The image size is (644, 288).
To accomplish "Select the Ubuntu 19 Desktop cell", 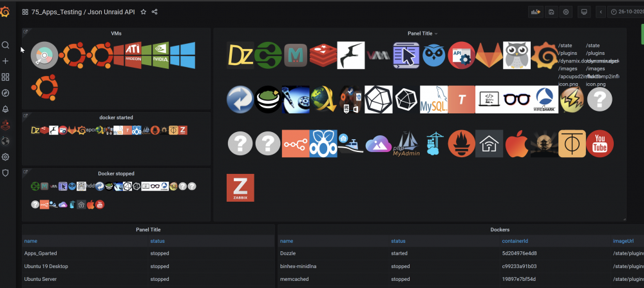I will 86,266.
